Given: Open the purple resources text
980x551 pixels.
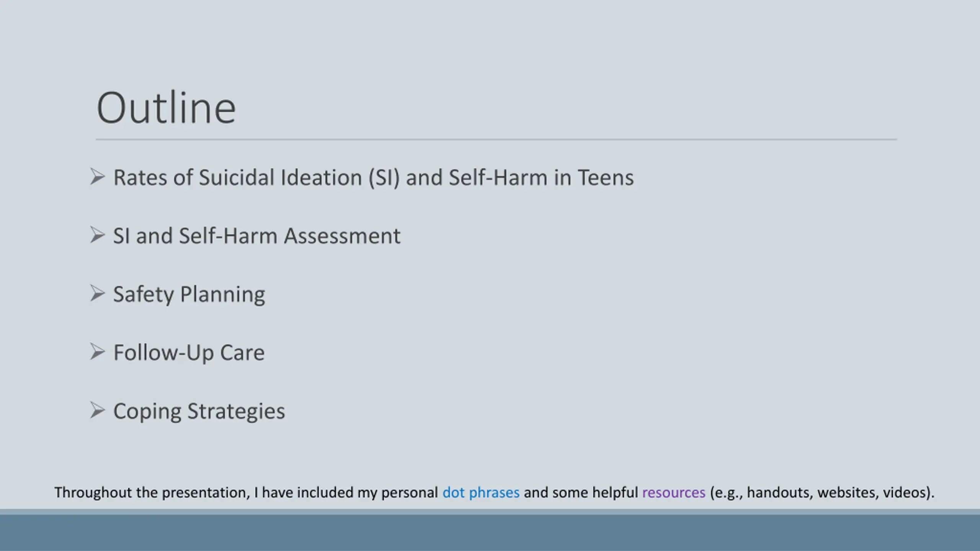Looking at the screenshot, I should (674, 493).
